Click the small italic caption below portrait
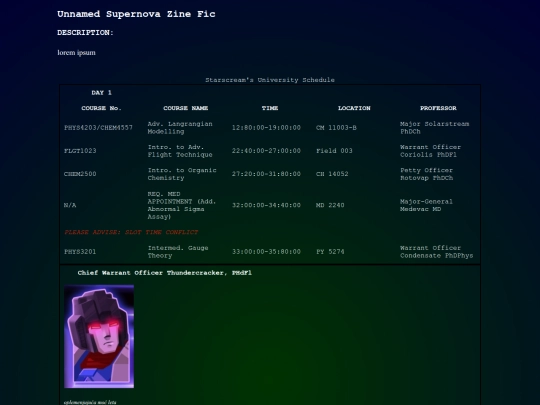 tap(90, 402)
